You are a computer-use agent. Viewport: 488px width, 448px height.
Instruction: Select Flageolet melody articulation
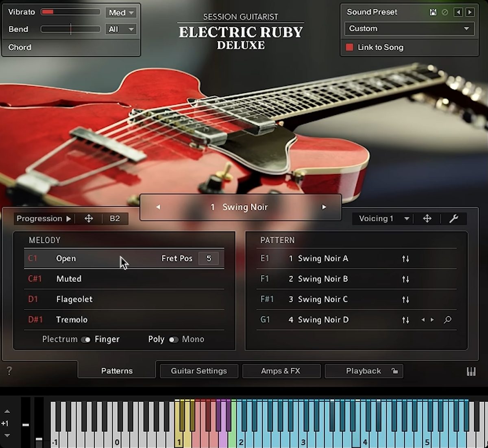(x=124, y=299)
